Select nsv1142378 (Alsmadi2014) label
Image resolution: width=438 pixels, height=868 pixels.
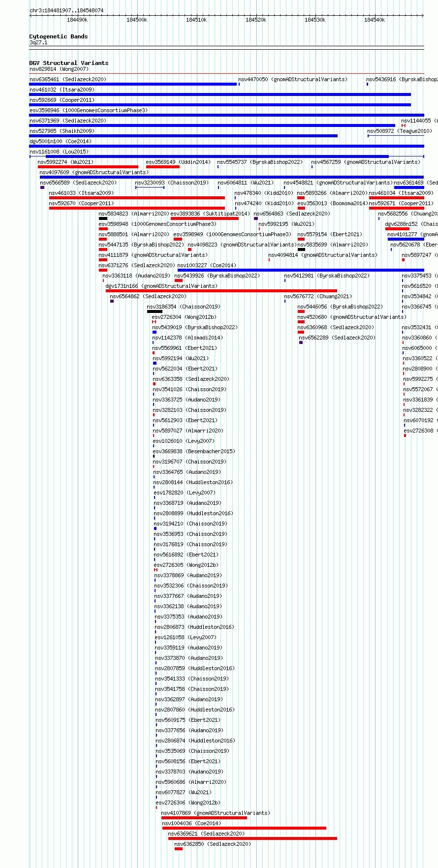point(188,338)
